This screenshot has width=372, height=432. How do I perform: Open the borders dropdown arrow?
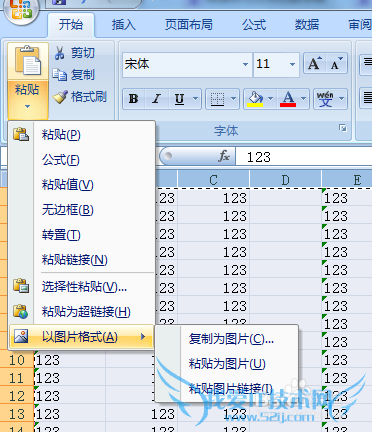pos(234,99)
